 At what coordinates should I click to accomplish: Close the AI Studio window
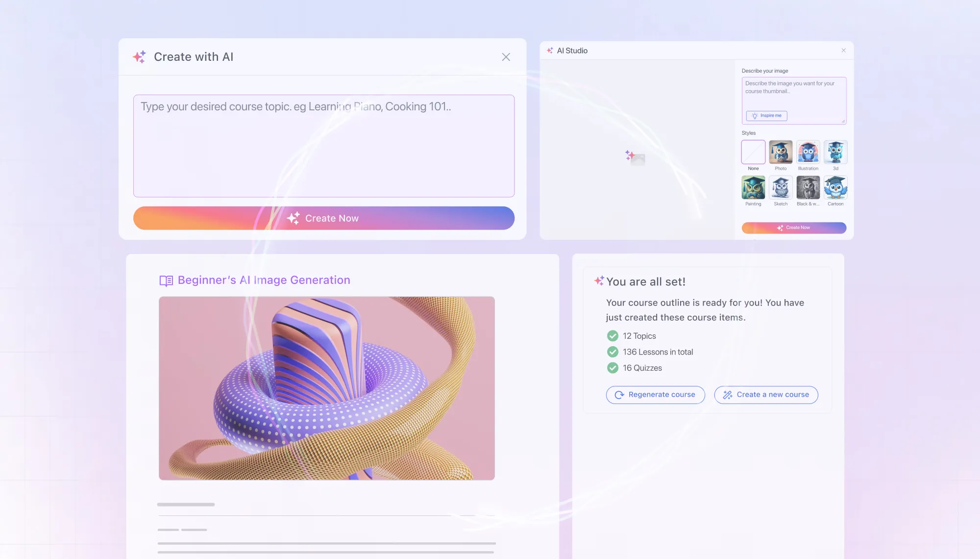click(843, 51)
